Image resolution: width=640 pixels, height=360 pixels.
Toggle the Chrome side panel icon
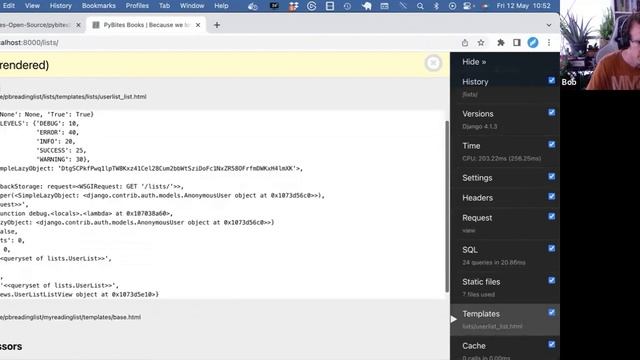pos(517,42)
